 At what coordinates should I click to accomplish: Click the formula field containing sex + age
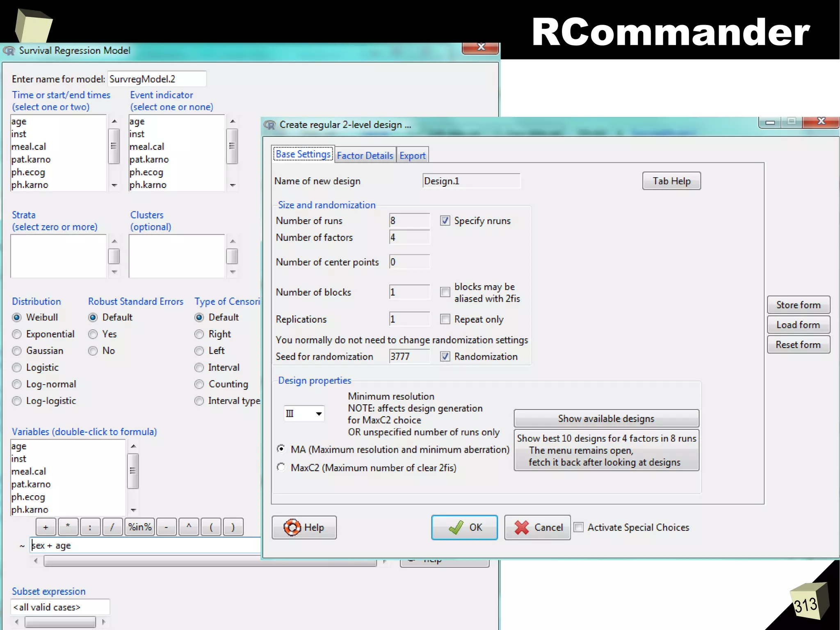coord(146,545)
